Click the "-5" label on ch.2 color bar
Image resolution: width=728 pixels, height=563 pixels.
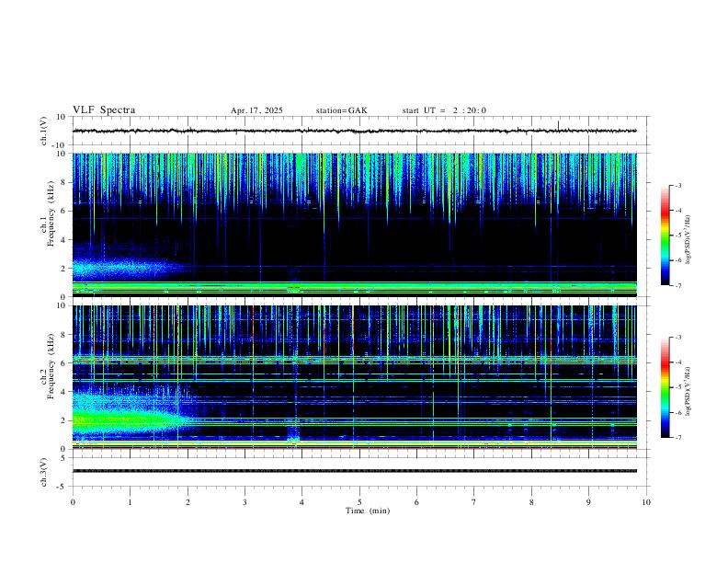tap(678, 387)
